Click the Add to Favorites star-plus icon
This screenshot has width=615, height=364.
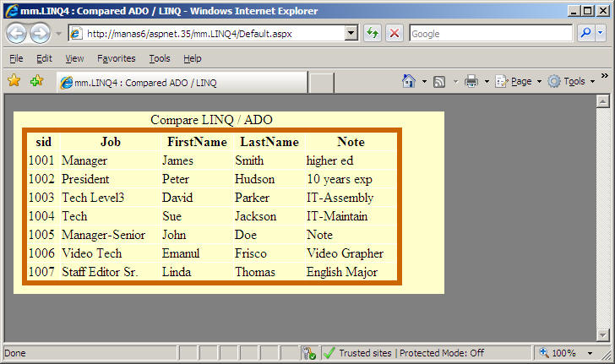click(36, 81)
